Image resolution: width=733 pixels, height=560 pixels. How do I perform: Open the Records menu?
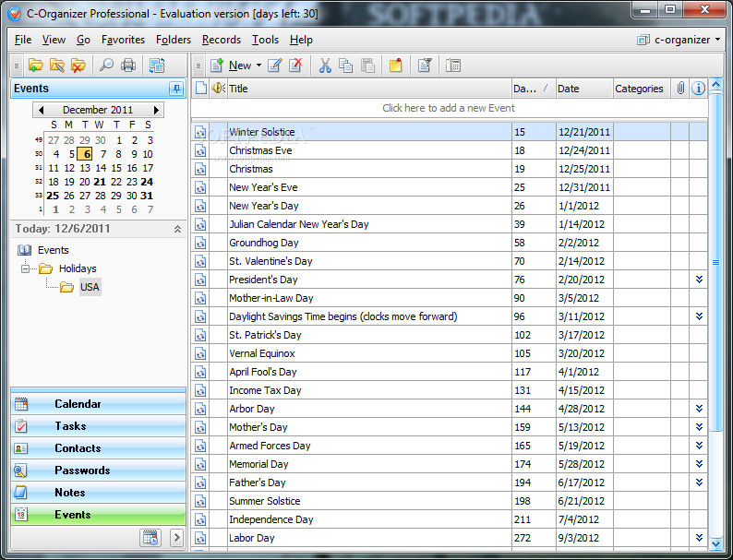(x=222, y=40)
